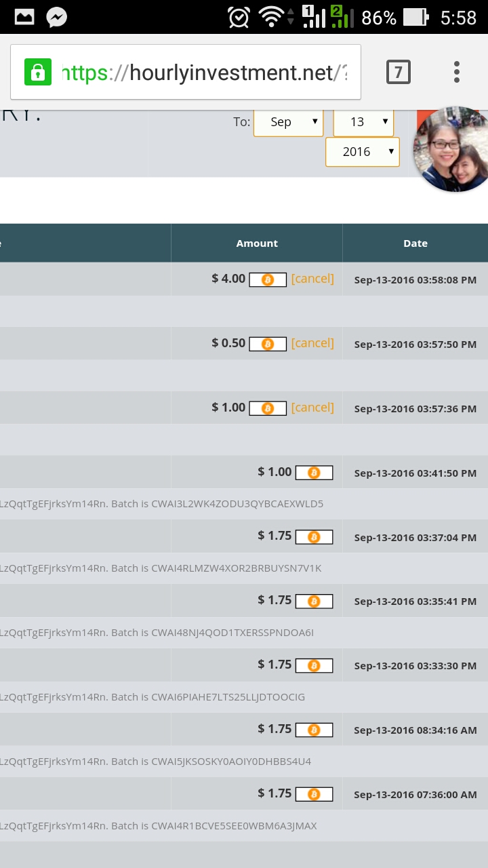Tap the alarm clock icon in status bar
The image size is (488, 868).
(x=239, y=18)
